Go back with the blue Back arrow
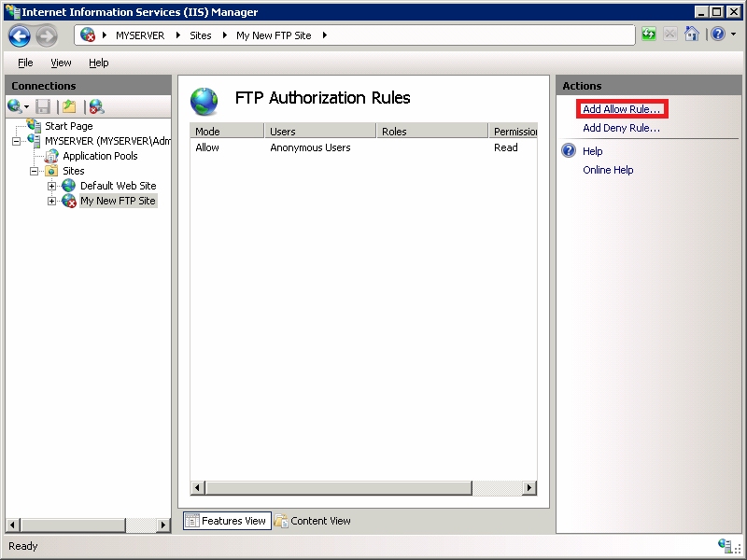 click(x=20, y=35)
